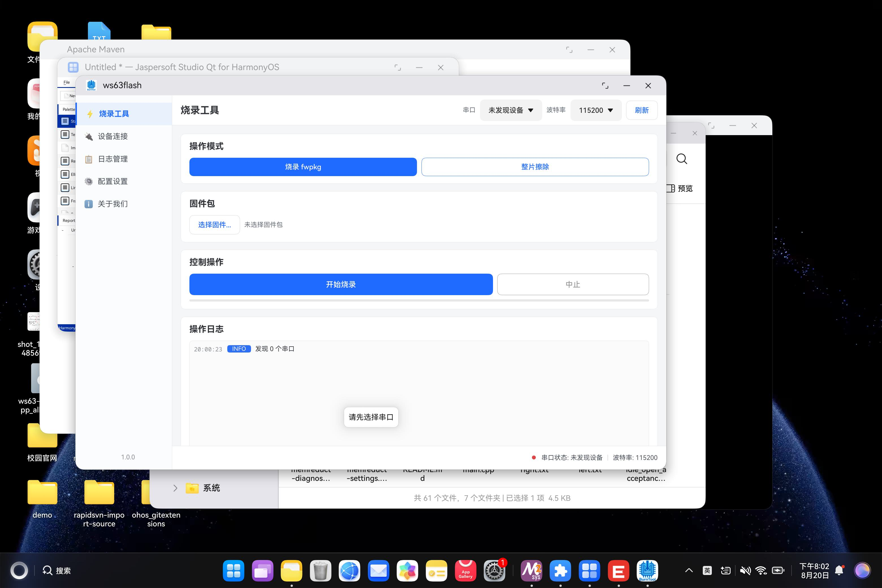
Task: Open the 串口 device dropdown
Action: [x=511, y=110]
